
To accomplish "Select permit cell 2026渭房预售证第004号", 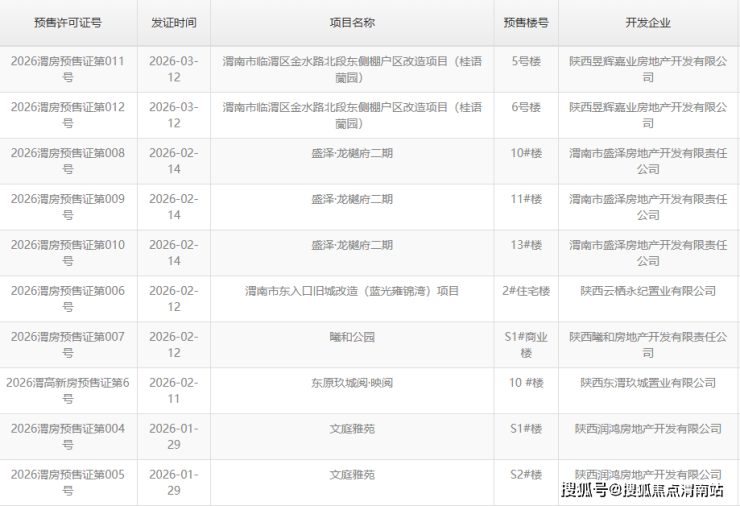I will [68, 437].
